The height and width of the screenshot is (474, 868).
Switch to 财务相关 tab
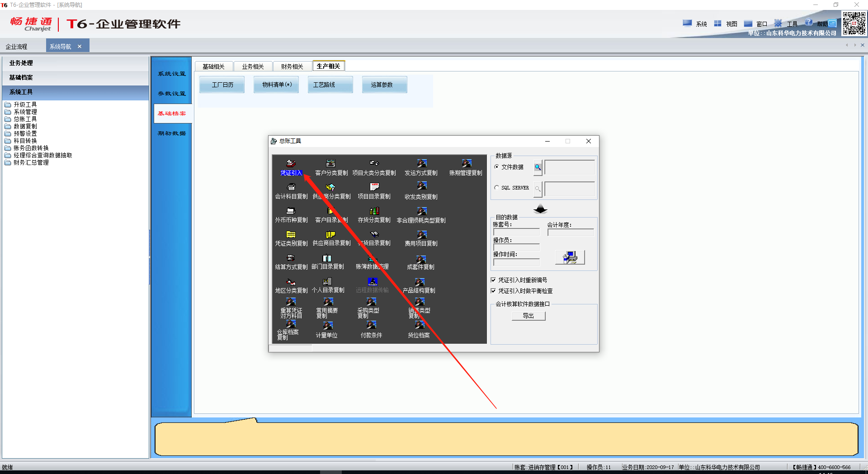292,66
